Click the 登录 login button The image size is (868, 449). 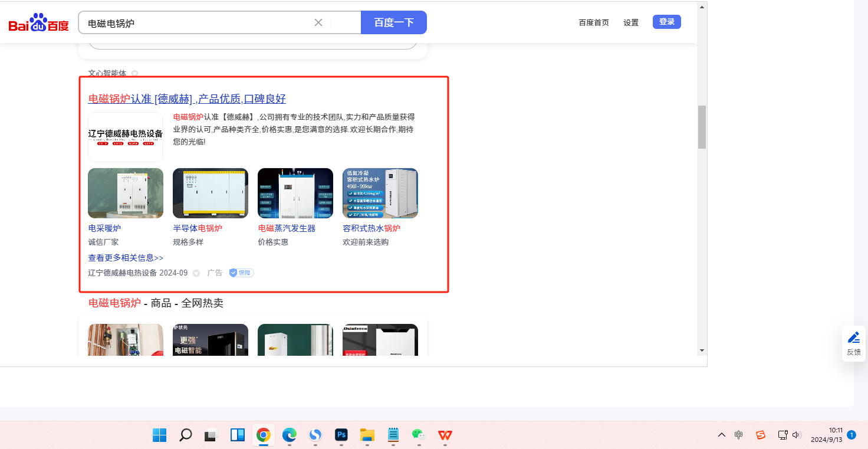click(x=667, y=22)
